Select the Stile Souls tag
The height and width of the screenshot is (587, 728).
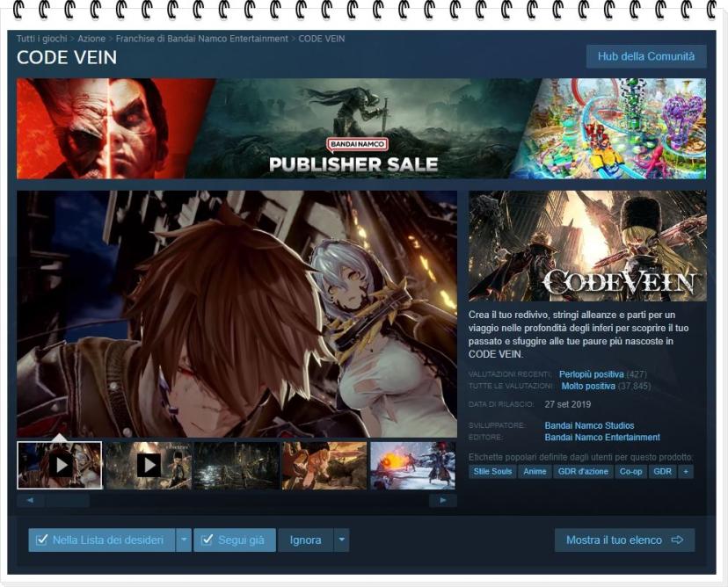pyautogui.click(x=492, y=472)
